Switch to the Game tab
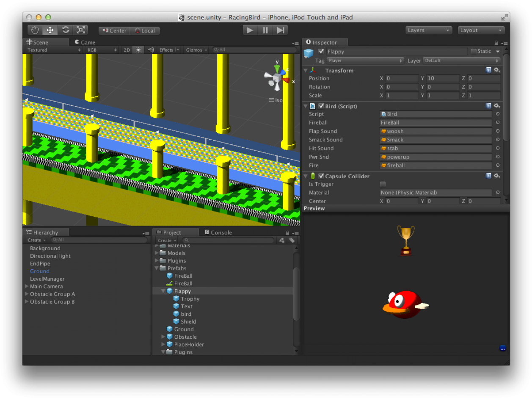532x398 pixels. [x=85, y=42]
